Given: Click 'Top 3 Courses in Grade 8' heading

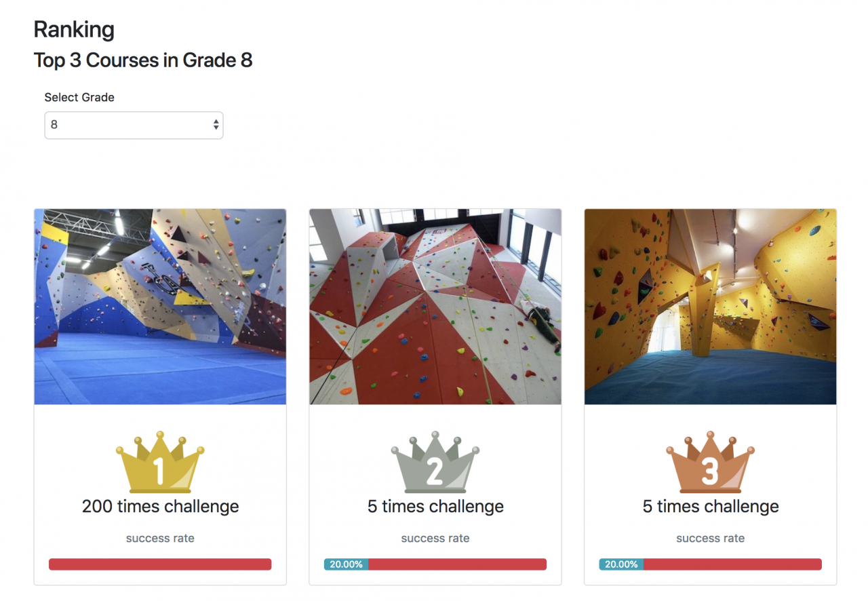Looking at the screenshot, I should 143,60.
